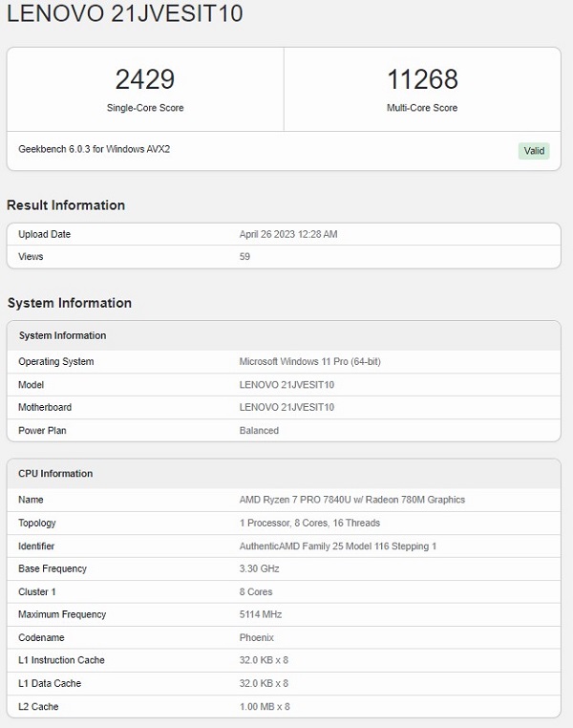Click the green Valid badge
The width and height of the screenshot is (573, 728).
click(x=535, y=150)
